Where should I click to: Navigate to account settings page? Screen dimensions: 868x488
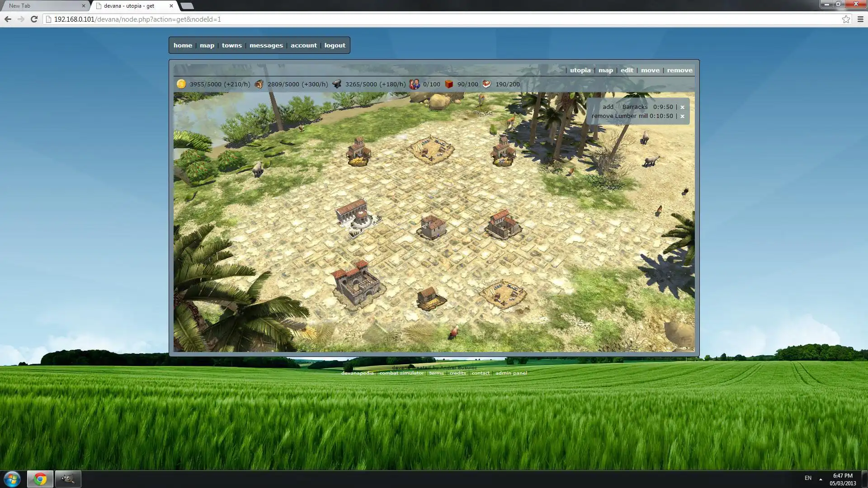click(303, 45)
